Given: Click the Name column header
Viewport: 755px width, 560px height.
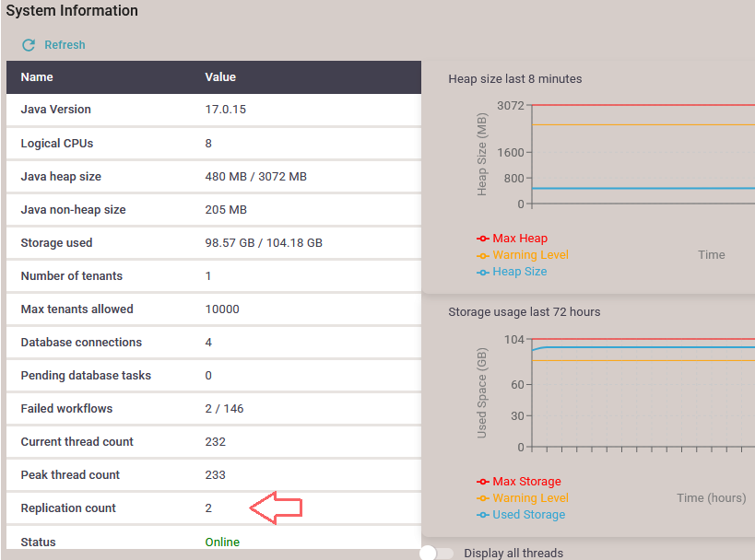Looking at the screenshot, I should coord(37,77).
